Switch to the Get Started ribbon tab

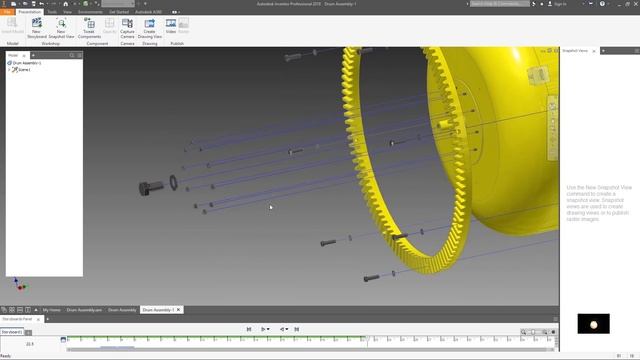point(119,12)
